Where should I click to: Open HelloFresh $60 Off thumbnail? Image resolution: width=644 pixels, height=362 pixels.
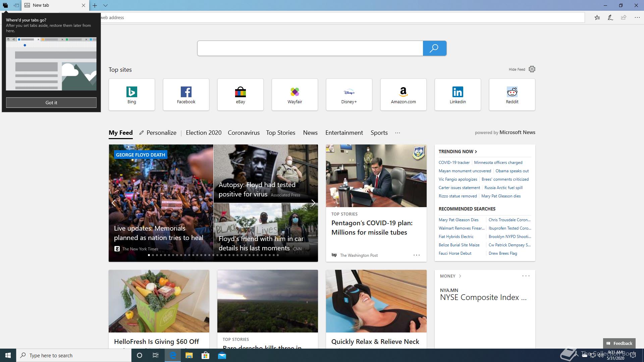coord(159,301)
